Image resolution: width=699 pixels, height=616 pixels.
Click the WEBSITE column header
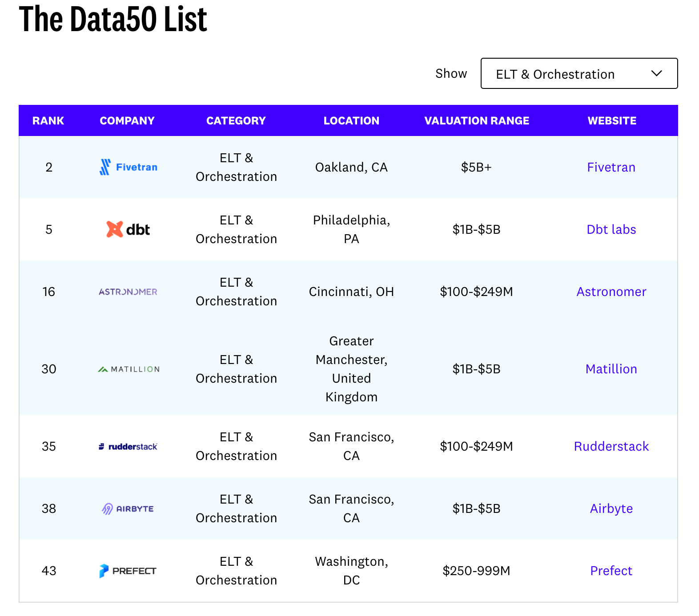click(x=612, y=120)
